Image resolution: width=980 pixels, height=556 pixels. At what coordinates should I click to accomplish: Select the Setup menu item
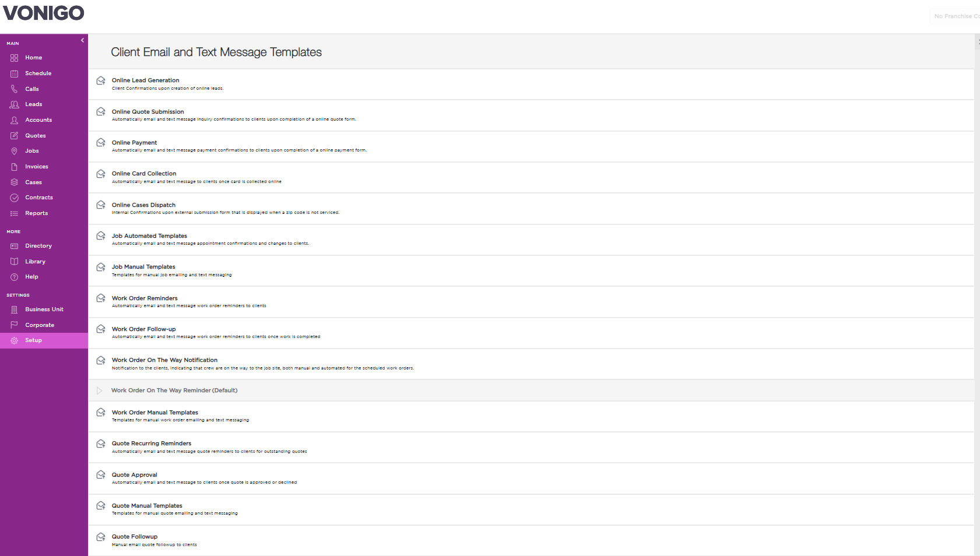click(x=44, y=340)
